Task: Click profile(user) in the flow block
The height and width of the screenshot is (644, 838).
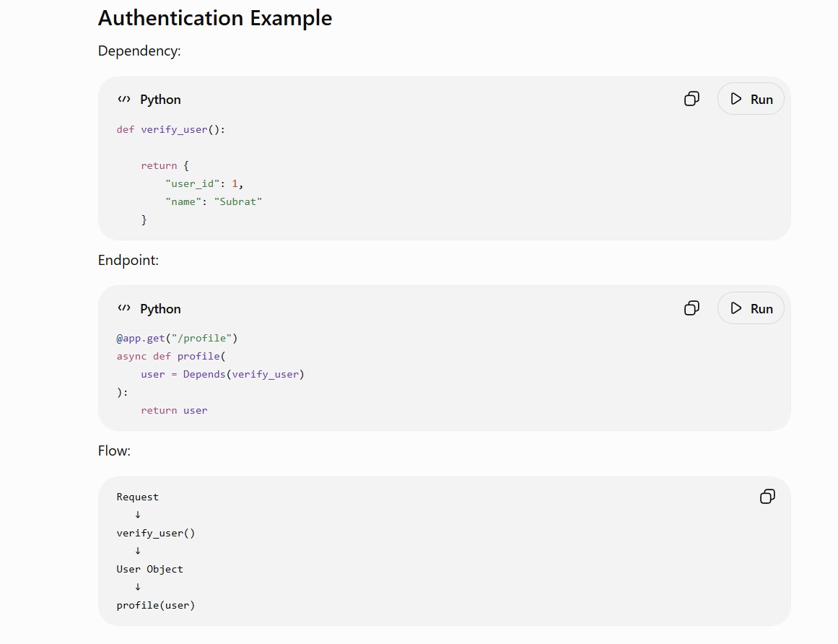Action: pyautogui.click(x=155, y=606)
